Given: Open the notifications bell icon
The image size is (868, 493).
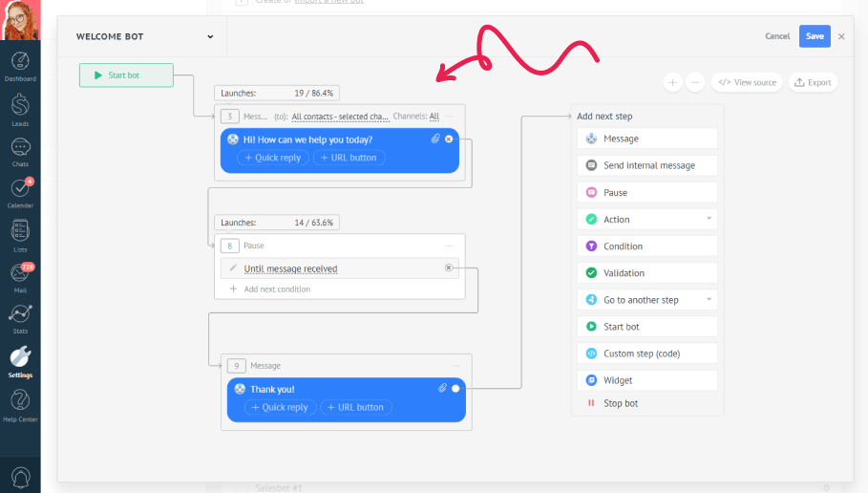Looking at the screenshot, I should point(20,477).
